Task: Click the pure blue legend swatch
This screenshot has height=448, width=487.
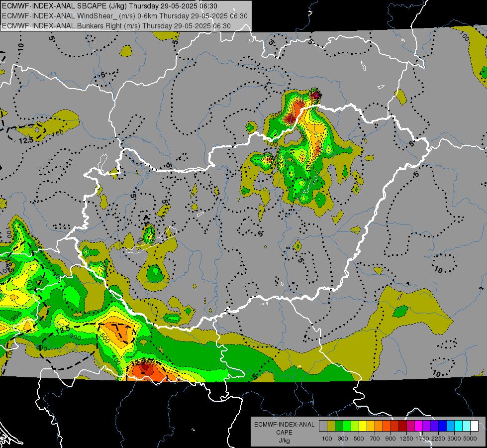Action: 443,426
